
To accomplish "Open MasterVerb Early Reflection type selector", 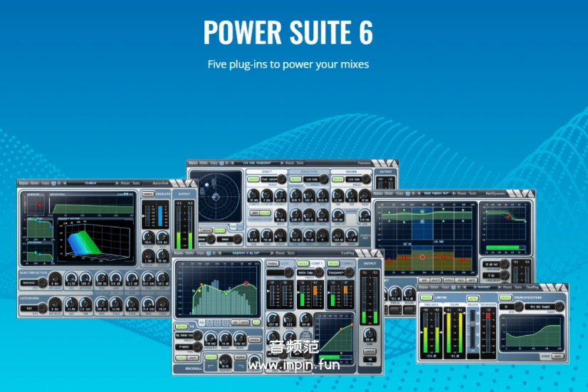I will pos(33,283).
